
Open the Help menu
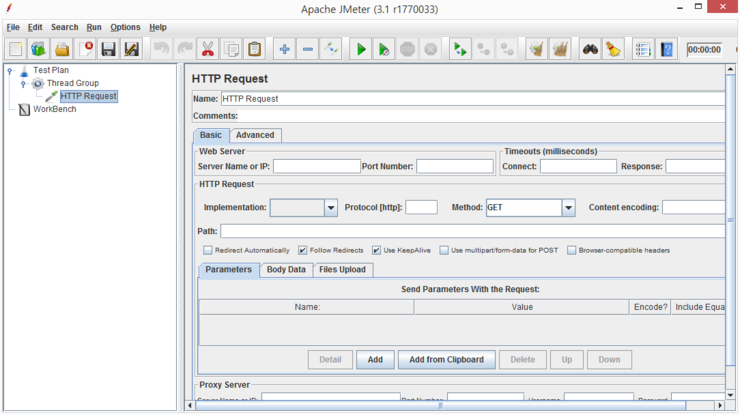[x=158, y=27]
